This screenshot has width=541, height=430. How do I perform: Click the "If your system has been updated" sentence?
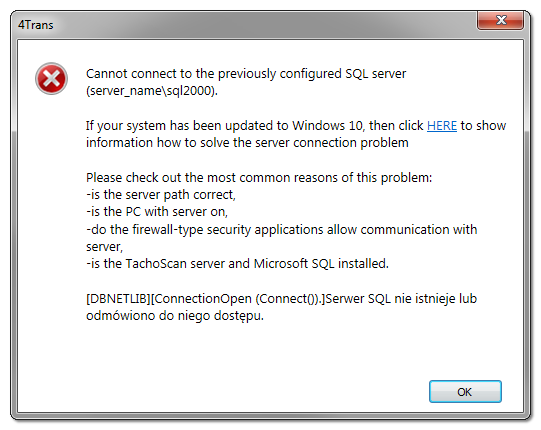click(296, 126)
